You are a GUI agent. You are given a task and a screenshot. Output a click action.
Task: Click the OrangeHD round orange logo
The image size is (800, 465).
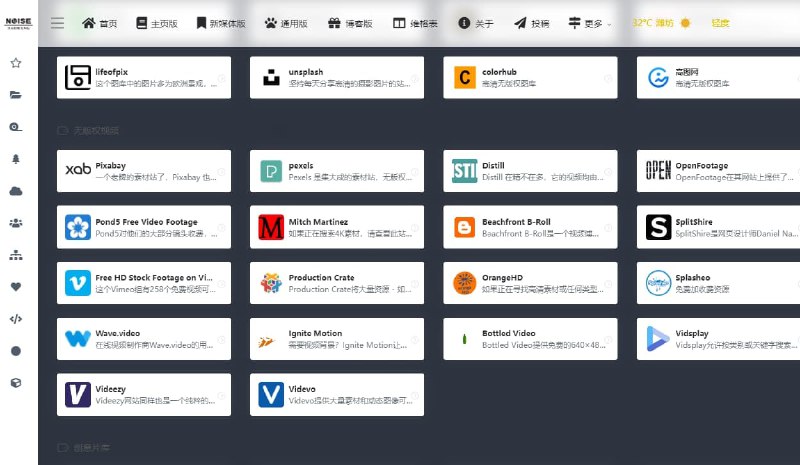465,283
